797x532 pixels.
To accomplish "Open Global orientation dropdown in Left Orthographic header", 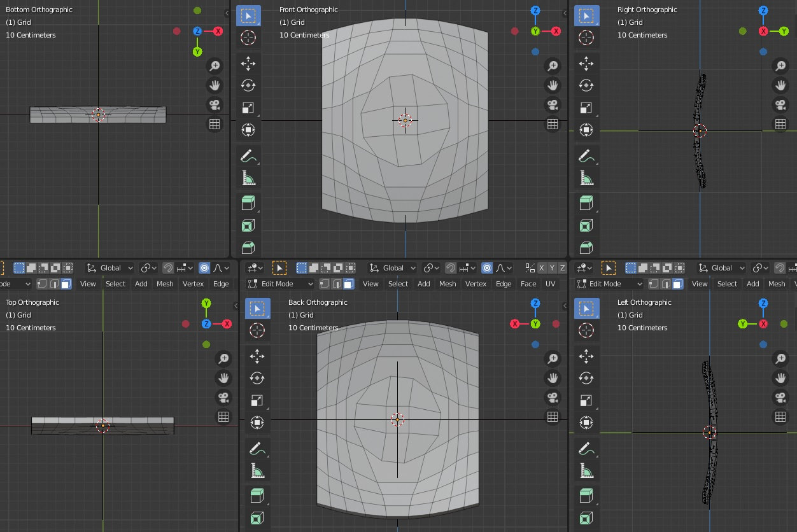I will [721, 268].
